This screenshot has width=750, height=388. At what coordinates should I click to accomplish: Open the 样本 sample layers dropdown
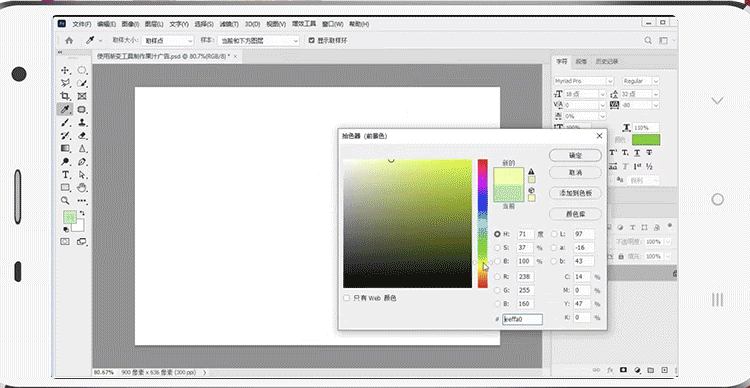click(258, 41)
